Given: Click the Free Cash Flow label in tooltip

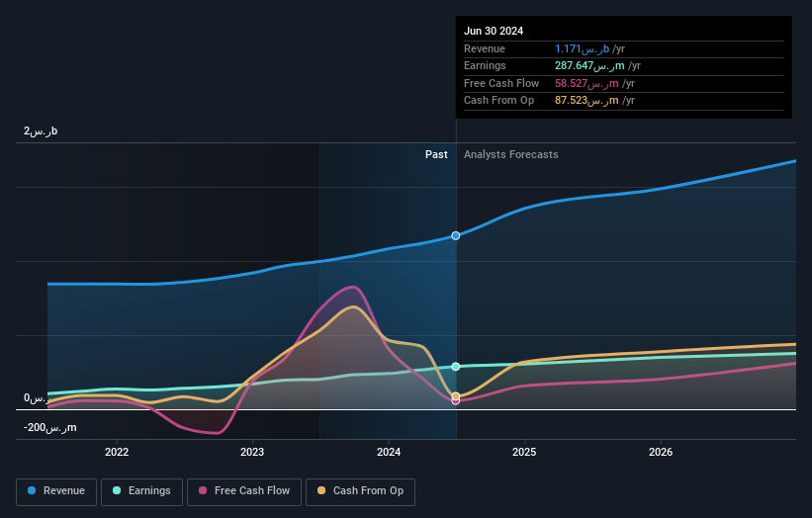Looking at the screenshot, I should click(x=501, y=83).
